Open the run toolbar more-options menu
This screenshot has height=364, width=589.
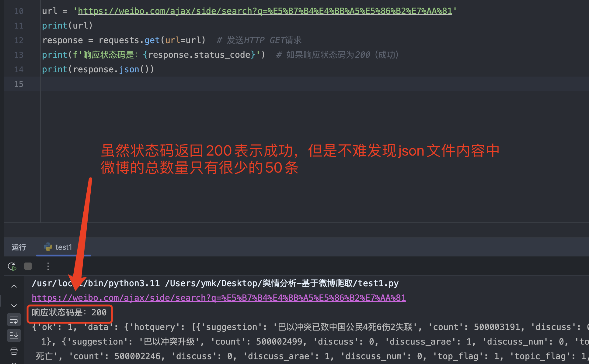click(48, 266)
